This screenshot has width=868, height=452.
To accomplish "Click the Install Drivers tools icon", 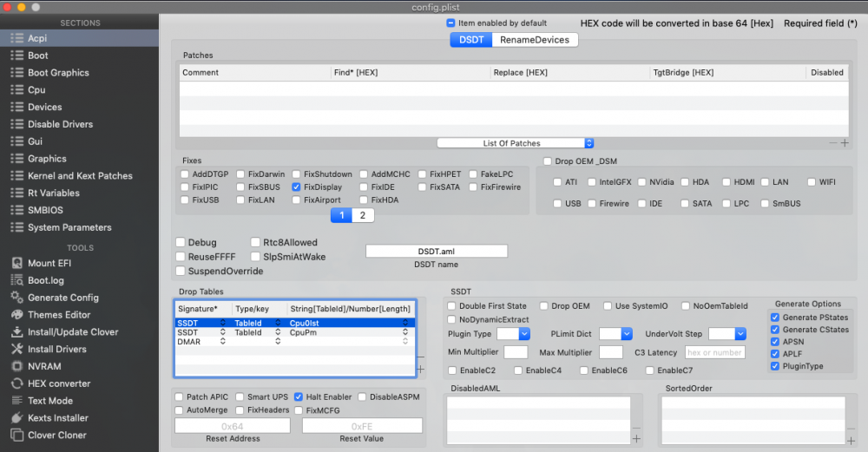I will (17, 349).
